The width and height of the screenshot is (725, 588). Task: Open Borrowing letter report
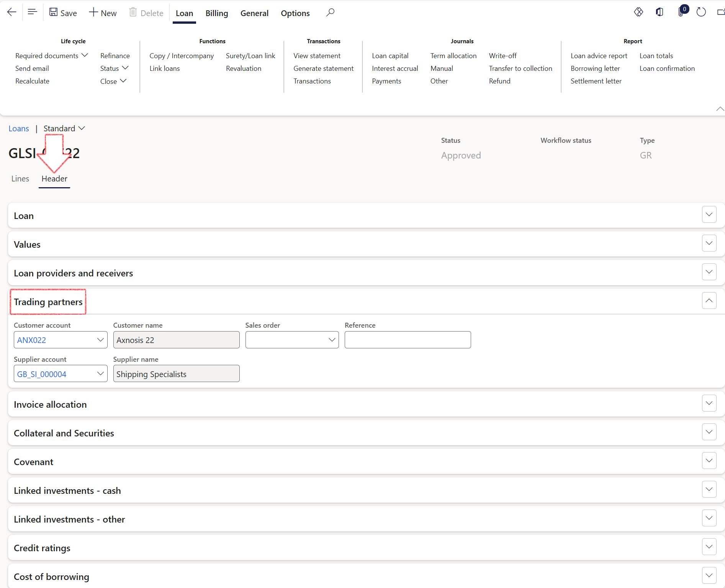pos(595,69)
